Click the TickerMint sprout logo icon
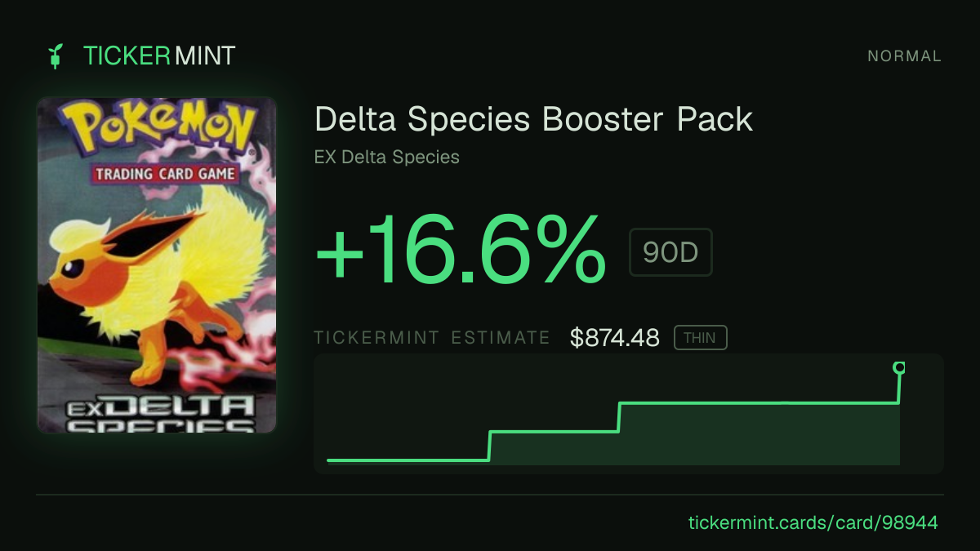Screen dimensions: 980x551 click(56, 56)
